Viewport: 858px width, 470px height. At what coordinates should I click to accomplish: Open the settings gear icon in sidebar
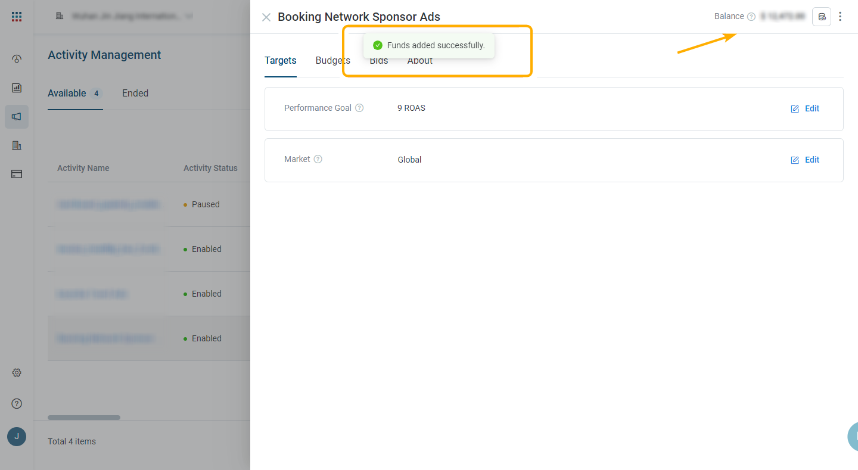[x=16, y=373]
